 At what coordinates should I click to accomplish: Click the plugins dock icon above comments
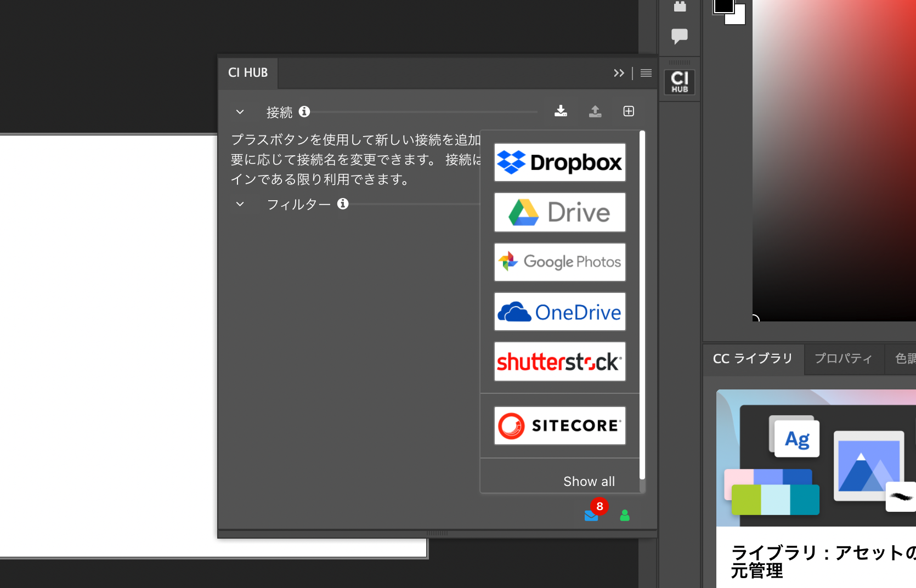click(x=680, y=7)
